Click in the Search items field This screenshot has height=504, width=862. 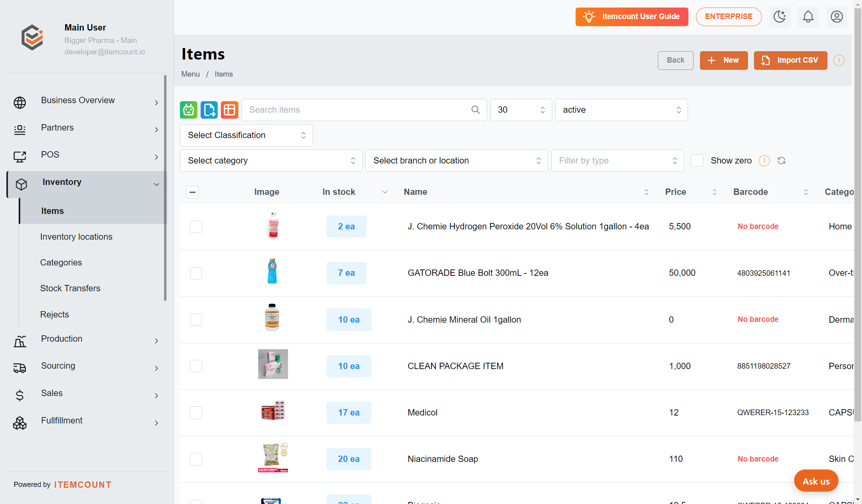(x=364, y=110)
